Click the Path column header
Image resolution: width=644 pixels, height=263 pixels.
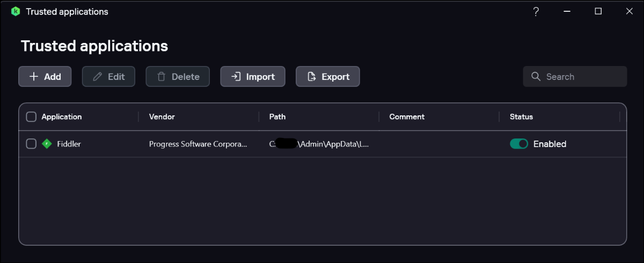[x=277, y=116]
